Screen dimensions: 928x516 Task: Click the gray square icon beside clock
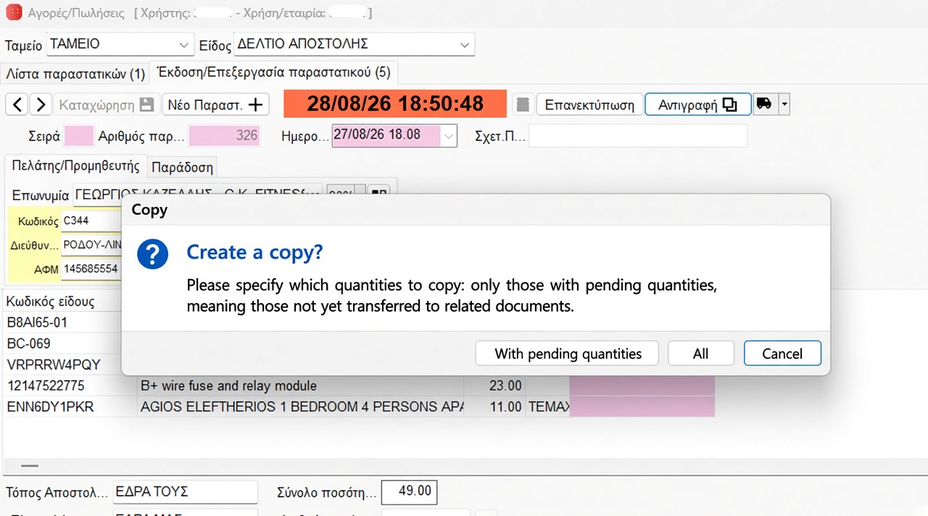pyautogui.click(x=523, y=105)
